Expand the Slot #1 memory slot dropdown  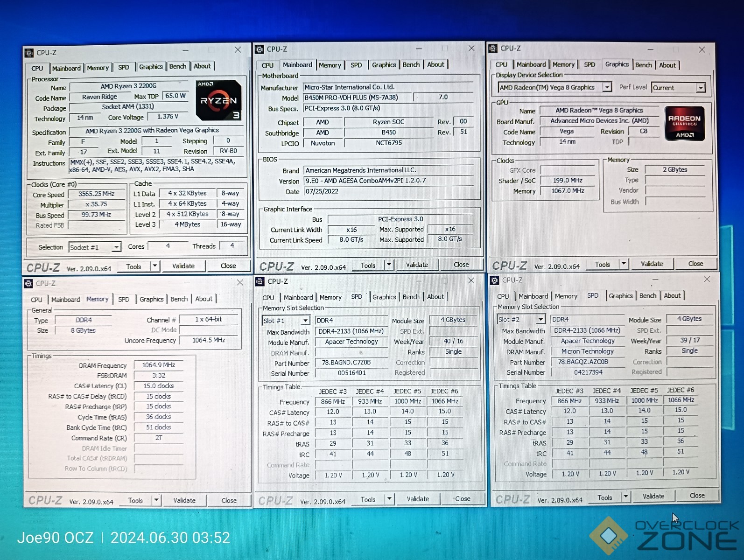305,321
